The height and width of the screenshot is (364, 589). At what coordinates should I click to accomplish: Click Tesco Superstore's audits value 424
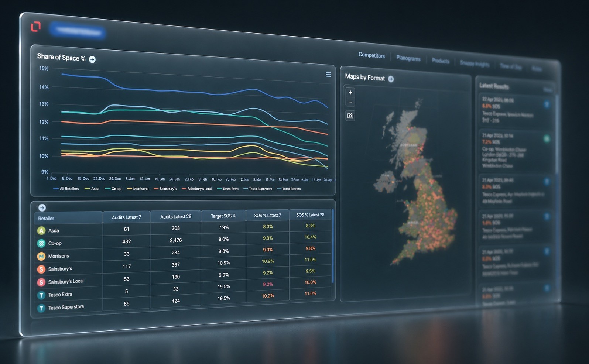tap(176, 301)
